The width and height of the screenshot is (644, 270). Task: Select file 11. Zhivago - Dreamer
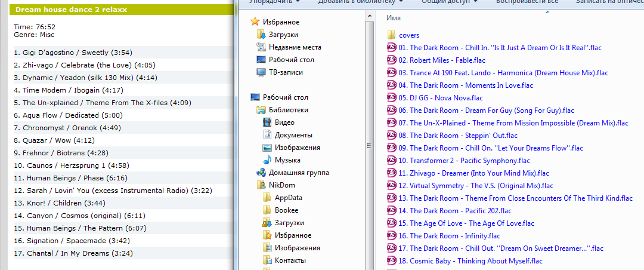pyautogui.click(x=473, y=173)
